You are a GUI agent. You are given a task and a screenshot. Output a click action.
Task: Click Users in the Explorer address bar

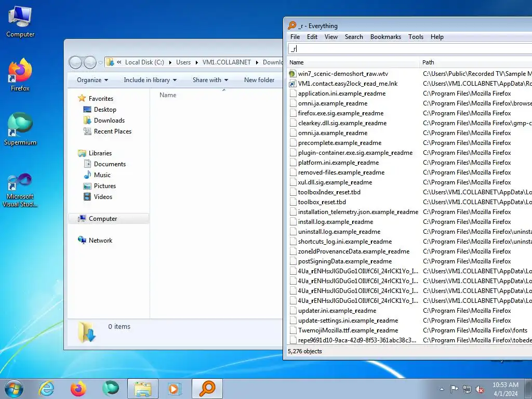pyautogui.click(x=183, y=62)
